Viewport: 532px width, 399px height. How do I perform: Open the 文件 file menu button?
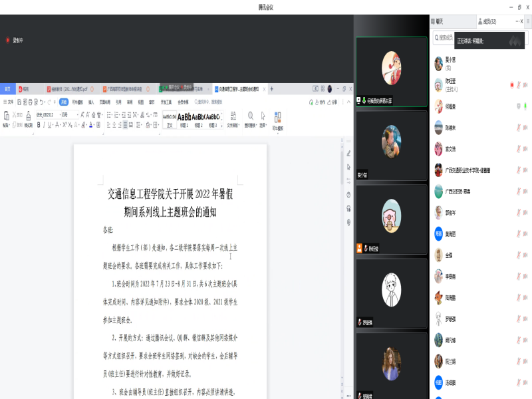tap(8, 102)
